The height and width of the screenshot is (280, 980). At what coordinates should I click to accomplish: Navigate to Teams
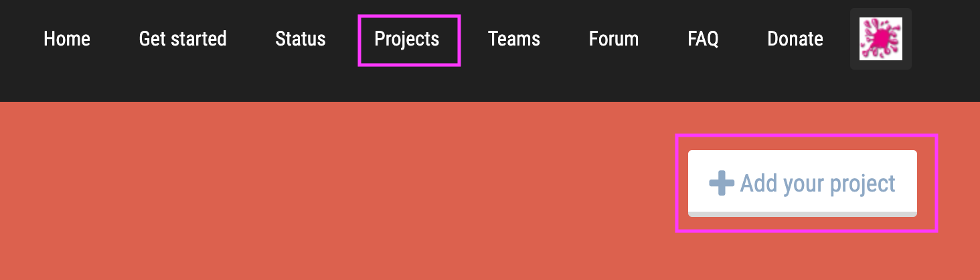click(514, 39)
